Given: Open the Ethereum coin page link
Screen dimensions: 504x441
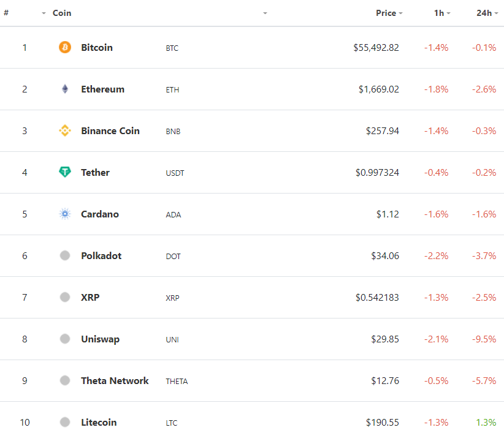Looking at the screenshot, I should (x=102, y=89).
